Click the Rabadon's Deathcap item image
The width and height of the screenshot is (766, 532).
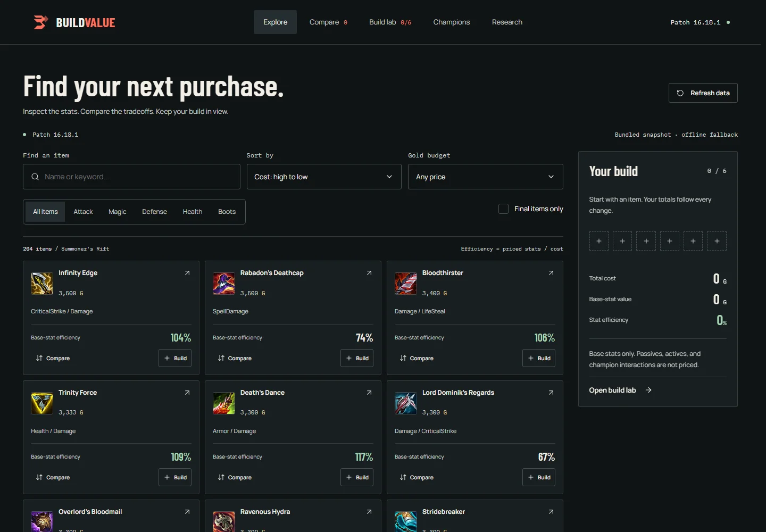(x=224, y=284)
